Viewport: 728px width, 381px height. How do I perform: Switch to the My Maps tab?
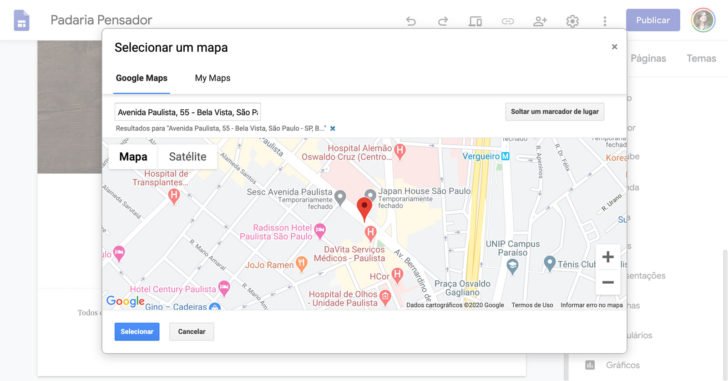pos(213,78)
